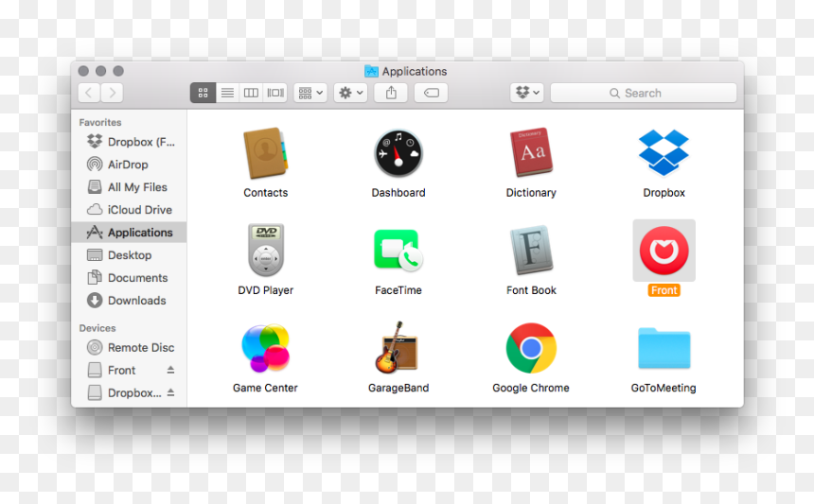Select the Dashboard app icon
This screenshot has width=814, height=504.
pos(398,153)
